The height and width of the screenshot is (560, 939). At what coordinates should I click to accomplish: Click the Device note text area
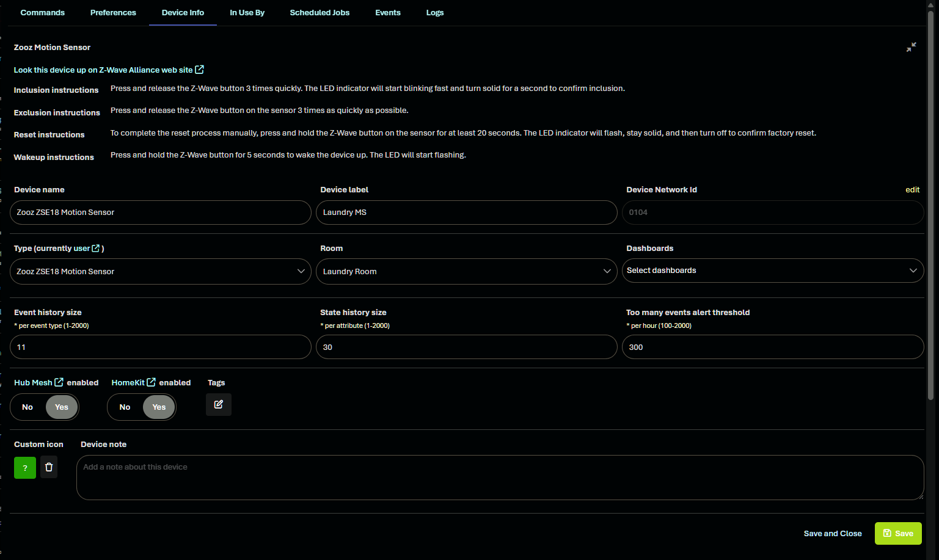(x=500, y=478)
